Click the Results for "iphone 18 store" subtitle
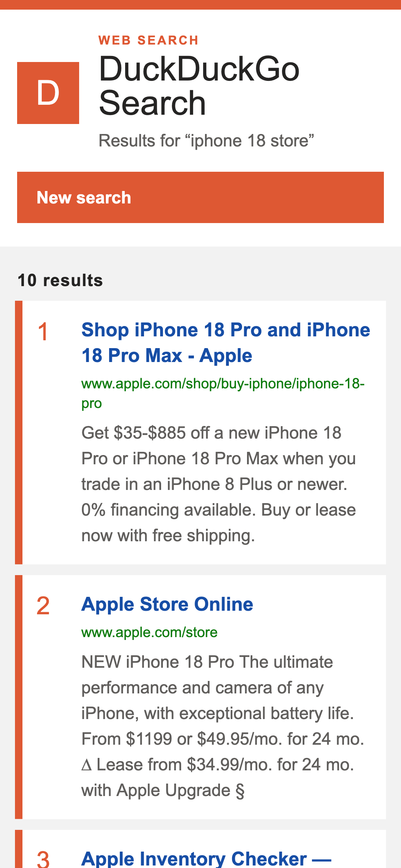401x868 pixels. click(206, 140)
